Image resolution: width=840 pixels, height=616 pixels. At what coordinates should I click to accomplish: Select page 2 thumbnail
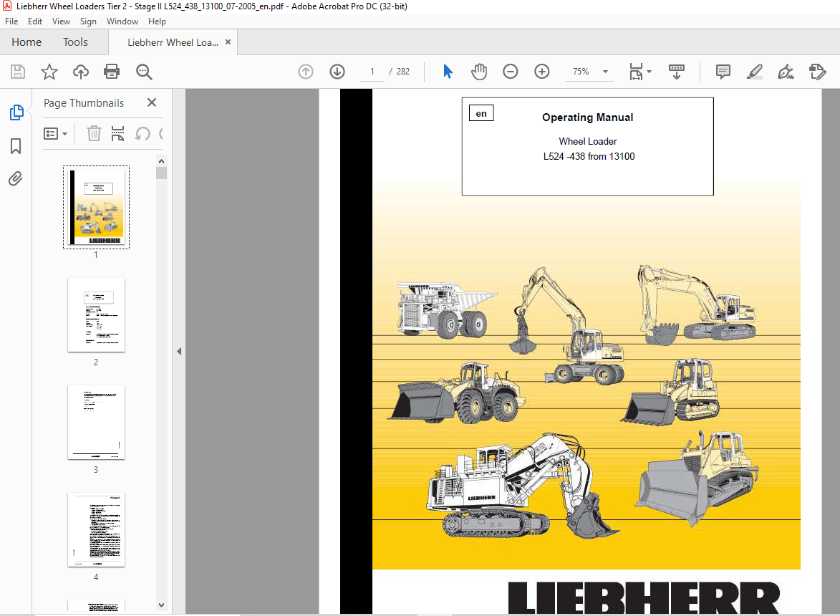pos(97,315)
